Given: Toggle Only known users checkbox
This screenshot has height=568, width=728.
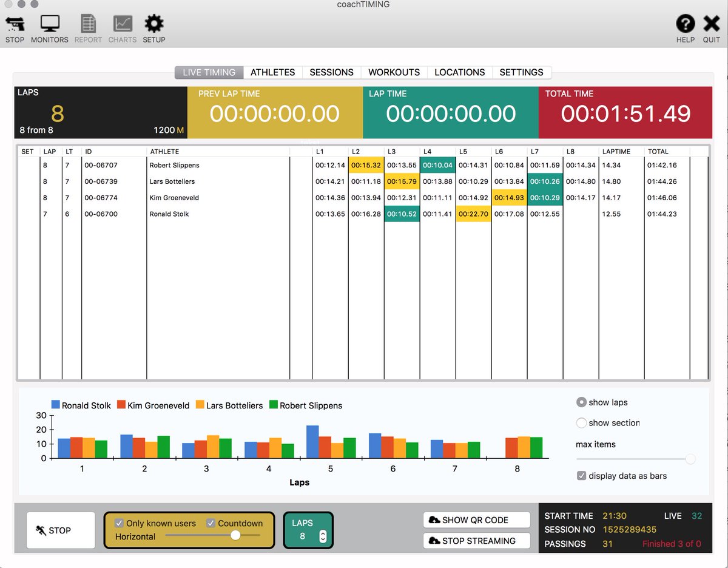Looking at the screenshot, I should point(119,523).
